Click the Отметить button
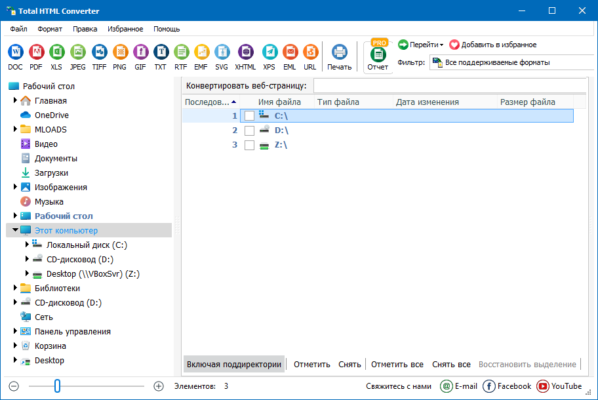Screen dimensions: 598x400 click(x=312, y=364)
